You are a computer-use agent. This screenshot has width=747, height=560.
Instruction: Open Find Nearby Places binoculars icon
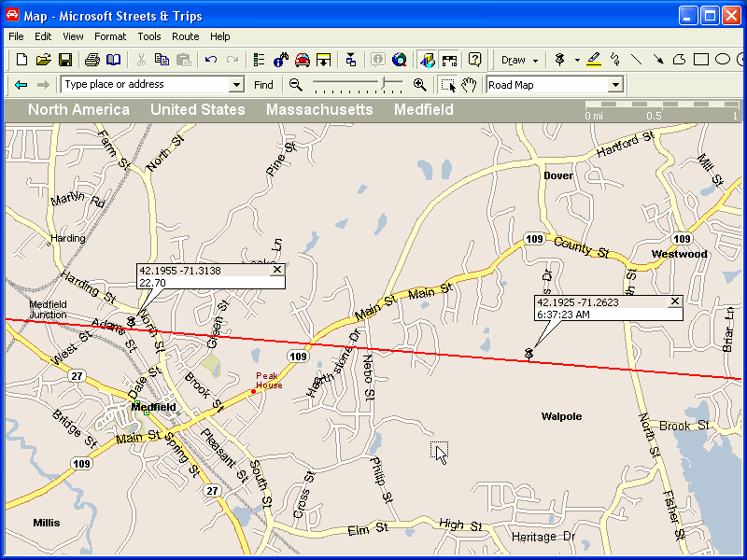(281, 60)
